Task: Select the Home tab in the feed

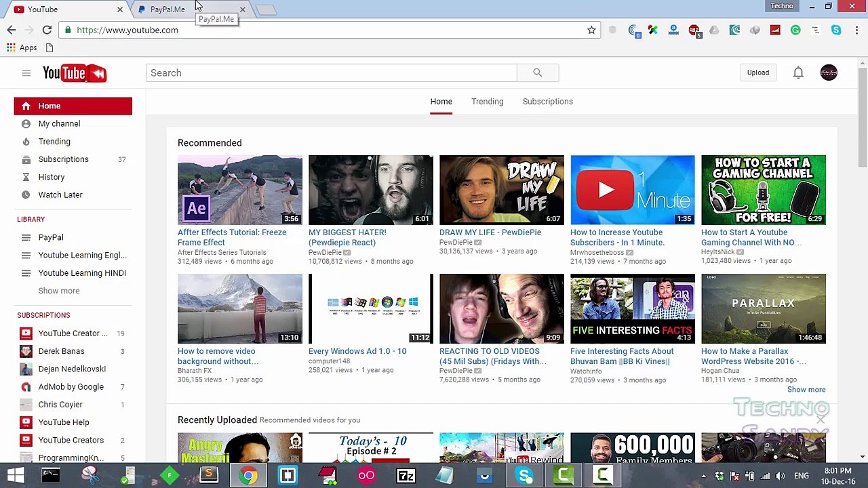Action: pyautogui.click(x=441, y=102)
